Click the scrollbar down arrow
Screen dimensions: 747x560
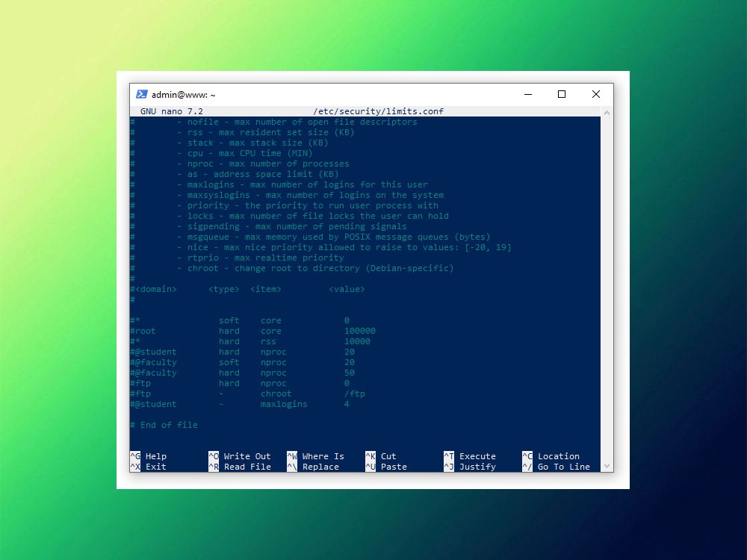[x=606, y=467]
